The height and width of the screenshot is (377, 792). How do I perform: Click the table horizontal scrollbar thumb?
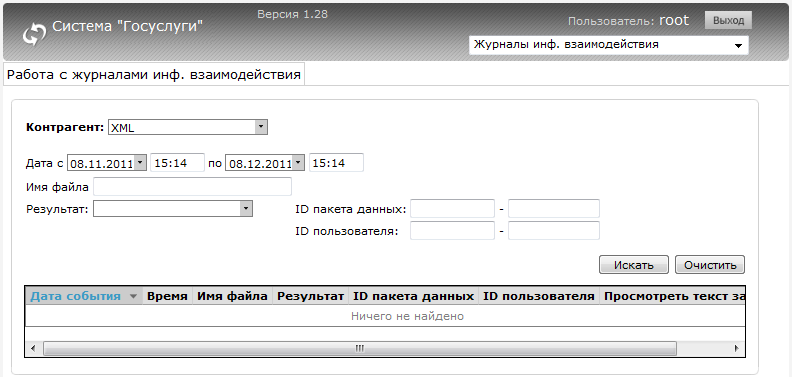tap(360, 348)
